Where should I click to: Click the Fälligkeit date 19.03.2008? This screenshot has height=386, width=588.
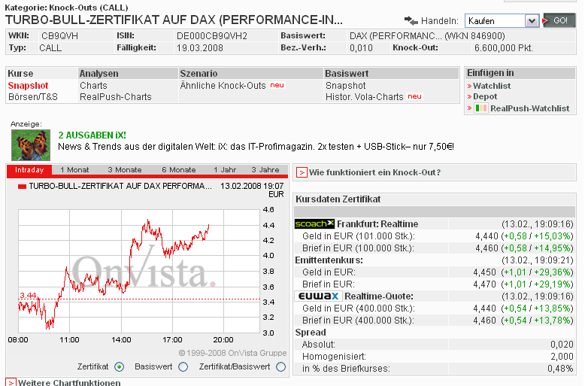199,48
